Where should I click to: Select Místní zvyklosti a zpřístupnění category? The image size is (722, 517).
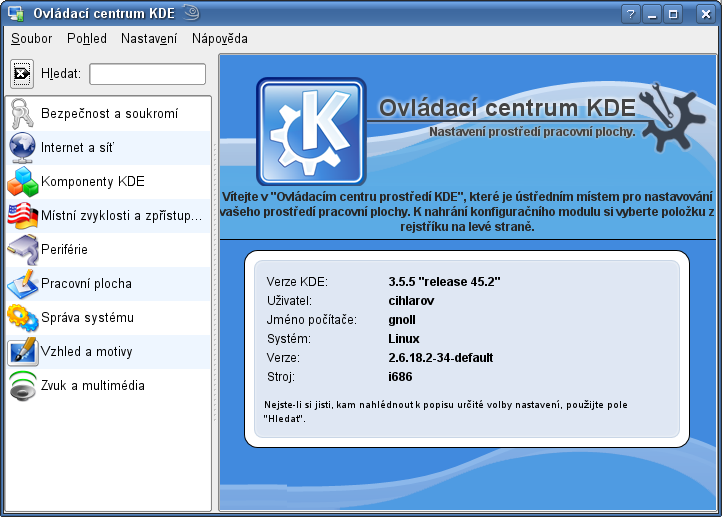(108, 215)
